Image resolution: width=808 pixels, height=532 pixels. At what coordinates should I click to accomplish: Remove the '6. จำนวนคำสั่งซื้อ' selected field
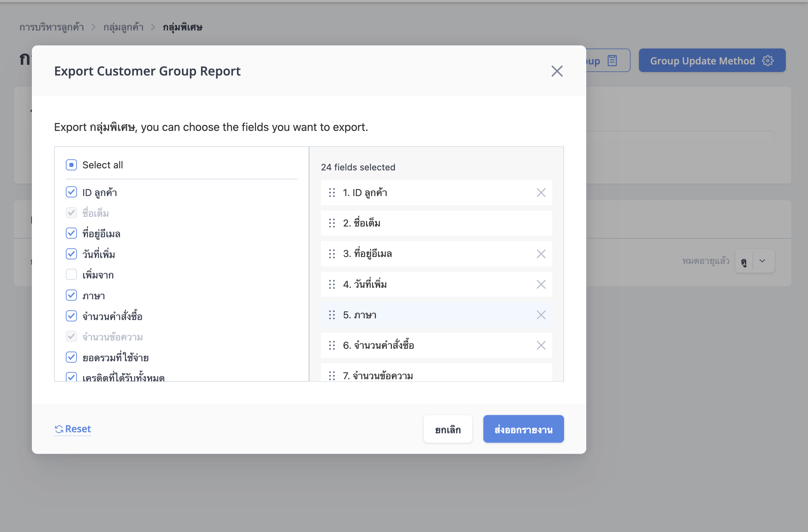(541, 345)
